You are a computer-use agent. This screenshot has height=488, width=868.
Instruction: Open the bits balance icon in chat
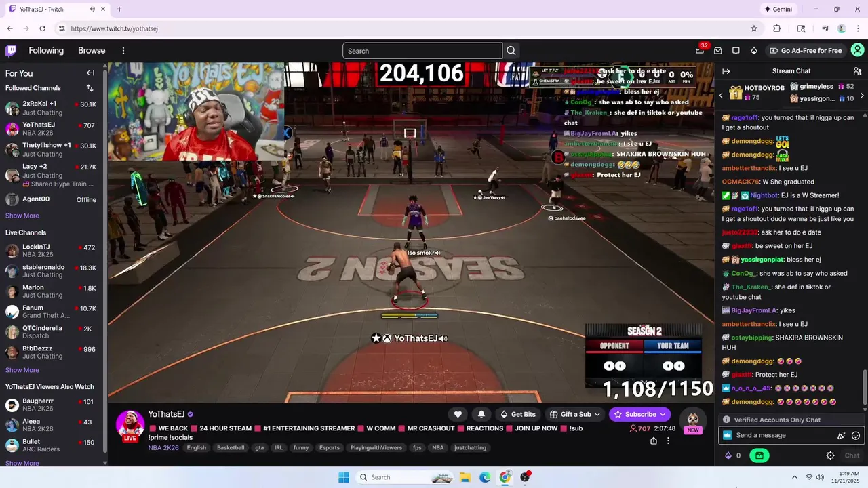coord(728,455)
